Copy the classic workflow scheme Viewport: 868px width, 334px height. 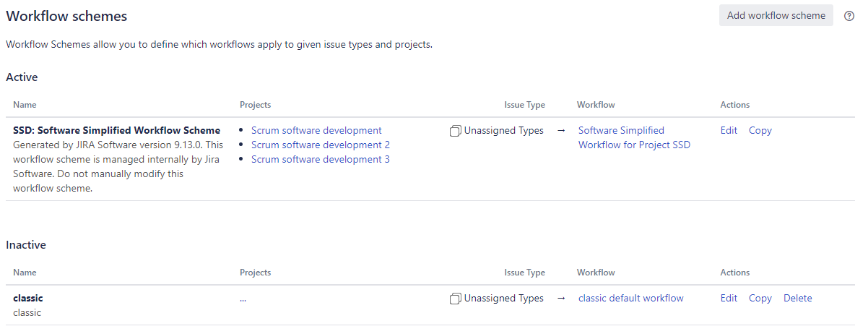click(x=760, y=298)
